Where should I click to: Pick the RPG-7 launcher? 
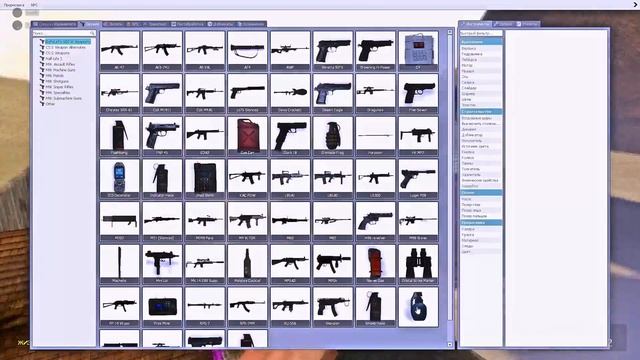205,307
